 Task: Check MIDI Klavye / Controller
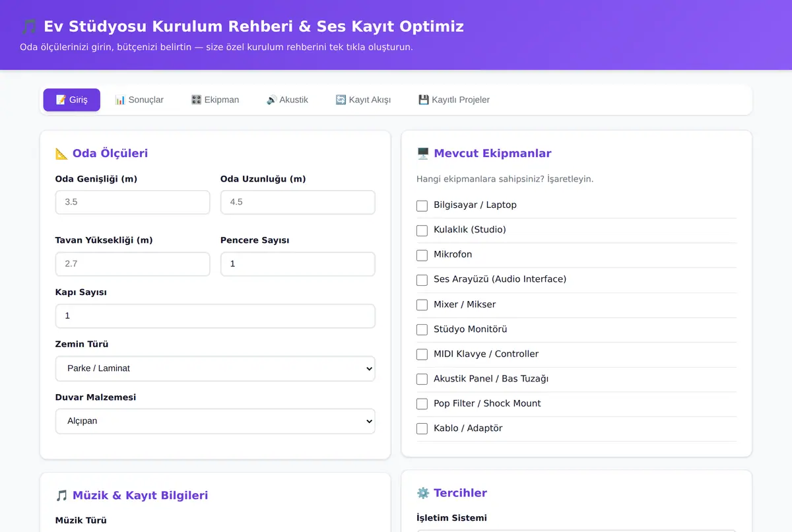pos(422,354)
